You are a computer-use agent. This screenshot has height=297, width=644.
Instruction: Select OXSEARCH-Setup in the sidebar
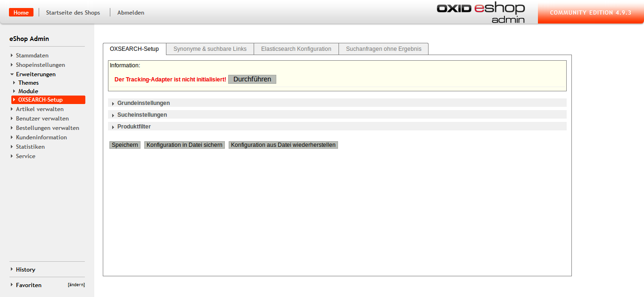(48, 100)
